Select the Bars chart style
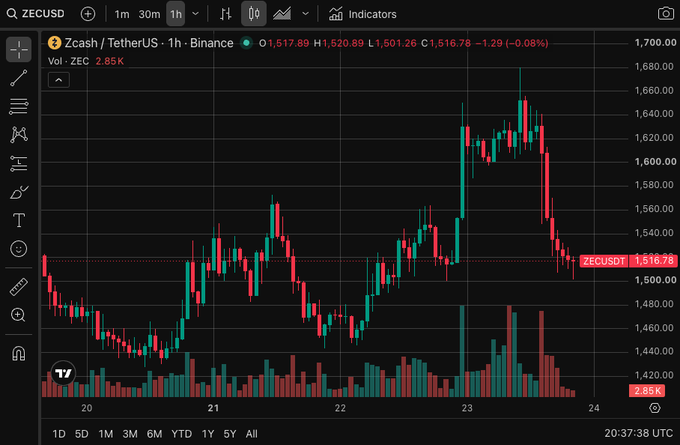680x445 pixels. click(x=226, y=14)
